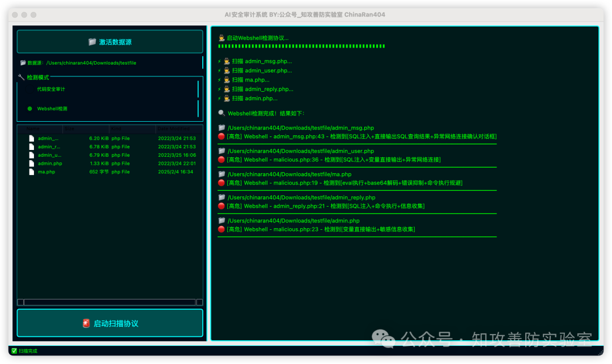The width and height of the screenshot is (612, 364).
Task: Click the 激活数据源 button
Action: pyautogui.click(x=110, y=42)
